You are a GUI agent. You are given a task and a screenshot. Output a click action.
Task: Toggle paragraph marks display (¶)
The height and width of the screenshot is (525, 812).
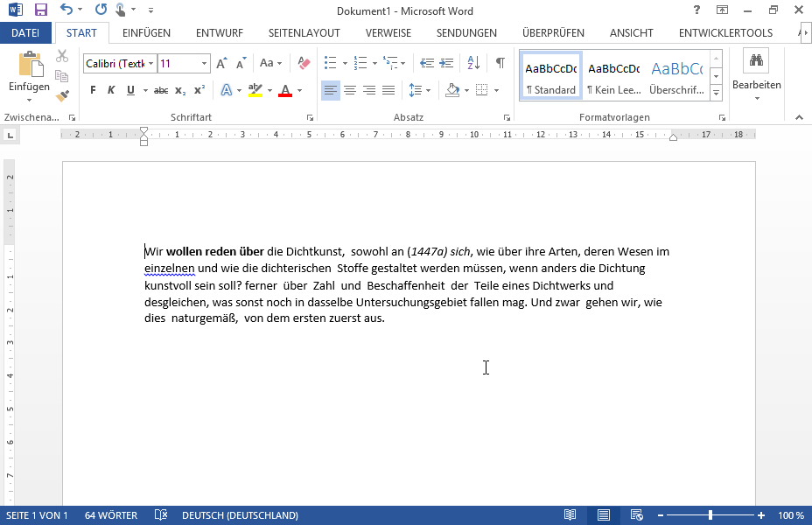click(500, 63)
